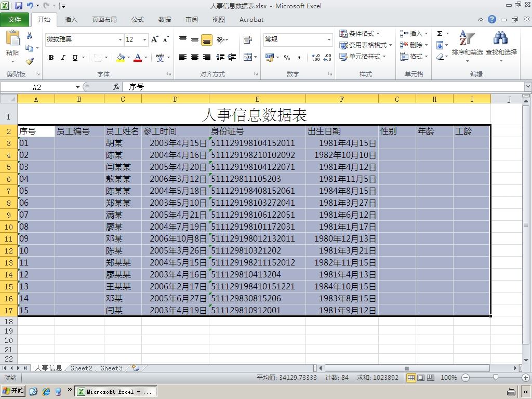The width and height of the screenshot is (532, 399).
Task: Select the Sheet2 worksheet tab
Action: click(x=82, y=368)
